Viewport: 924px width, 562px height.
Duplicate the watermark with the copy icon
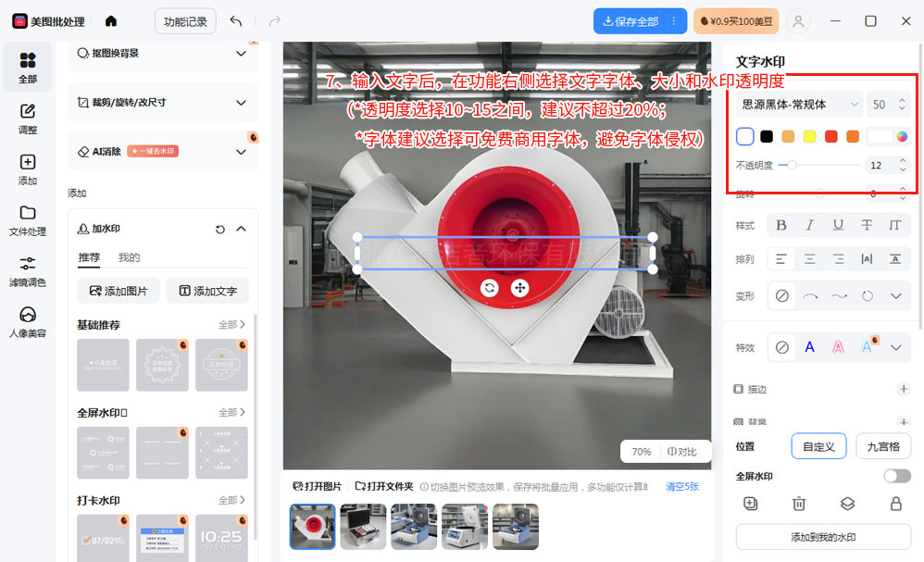(x=750, y=504)
